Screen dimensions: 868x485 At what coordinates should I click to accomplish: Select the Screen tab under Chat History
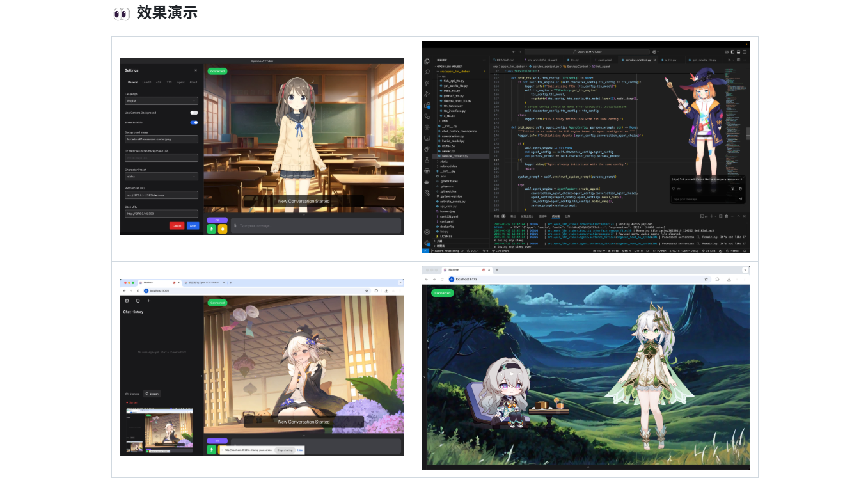[x=152, y=394]
